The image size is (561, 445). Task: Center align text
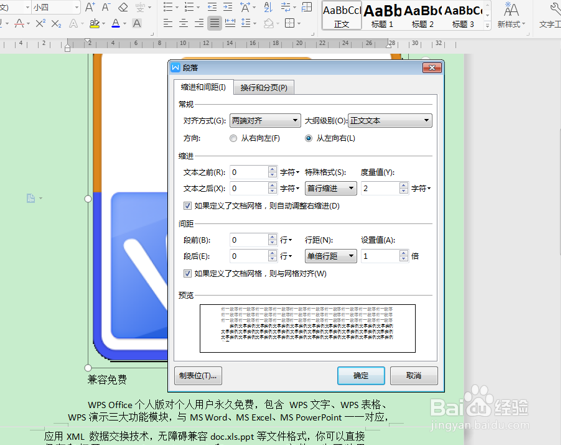(184, 24)
